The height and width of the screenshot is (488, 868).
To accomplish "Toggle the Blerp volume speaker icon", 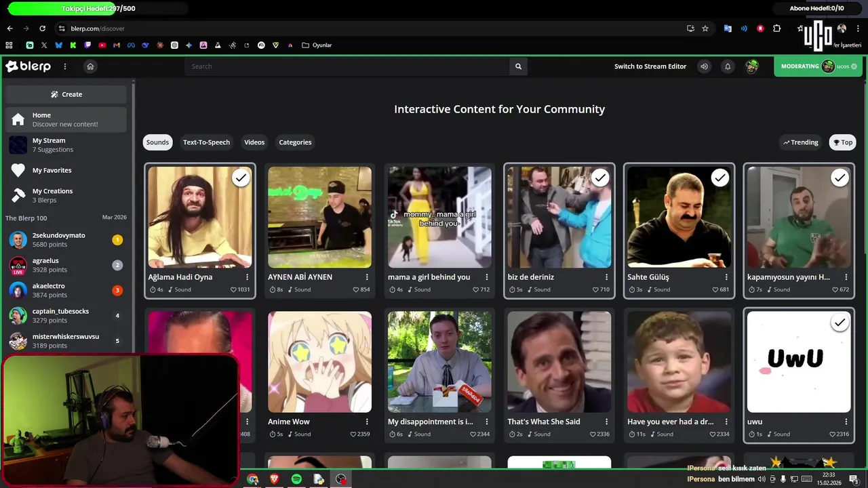I will (704, 66).
